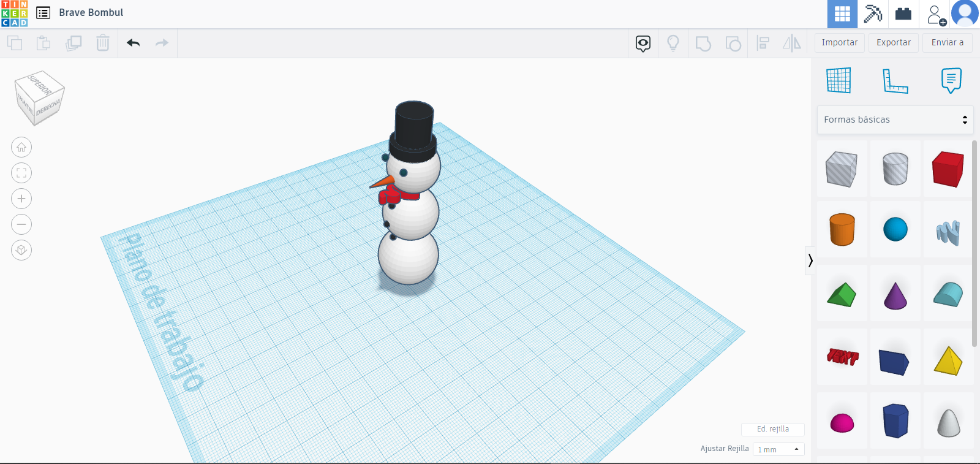
Task: Select the blue sphere shape
Action: (x=895, y=229)
